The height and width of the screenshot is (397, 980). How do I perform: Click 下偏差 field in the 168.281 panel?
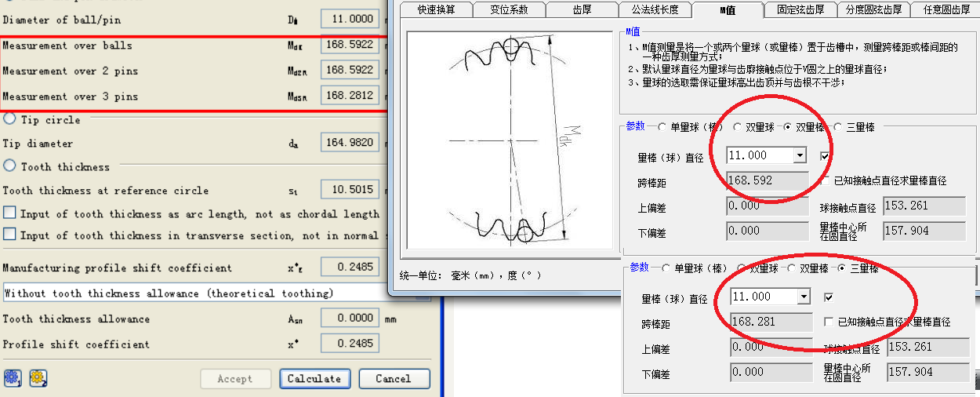tap(771, 372)
